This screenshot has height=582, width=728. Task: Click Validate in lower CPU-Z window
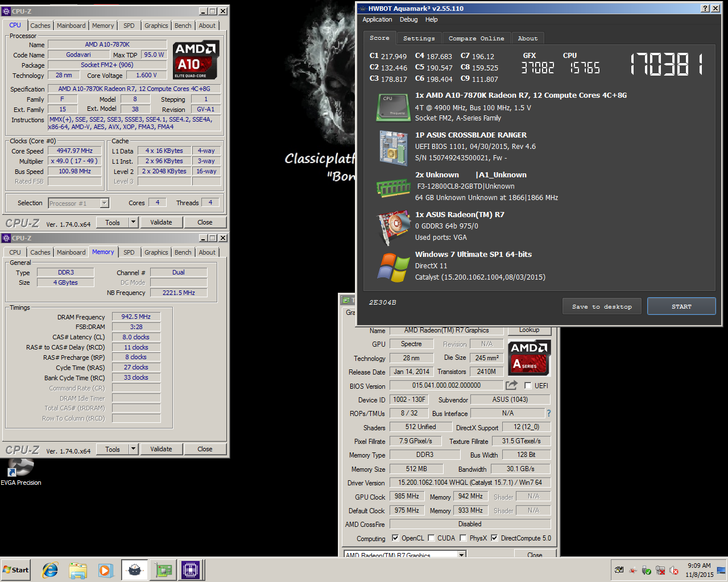pyautogui.click(x=161, y=449)
